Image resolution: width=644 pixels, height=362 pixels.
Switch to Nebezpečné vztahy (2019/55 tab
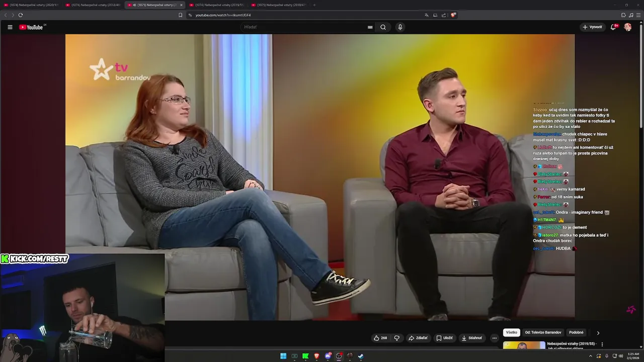pos(217,5)
